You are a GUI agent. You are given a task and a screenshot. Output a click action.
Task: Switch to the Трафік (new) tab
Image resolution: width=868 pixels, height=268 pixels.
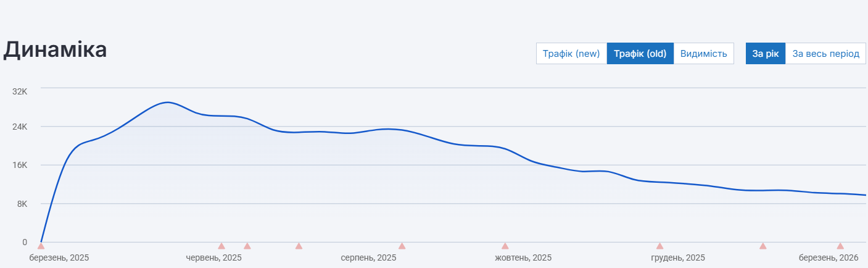[x=571, y=54]
